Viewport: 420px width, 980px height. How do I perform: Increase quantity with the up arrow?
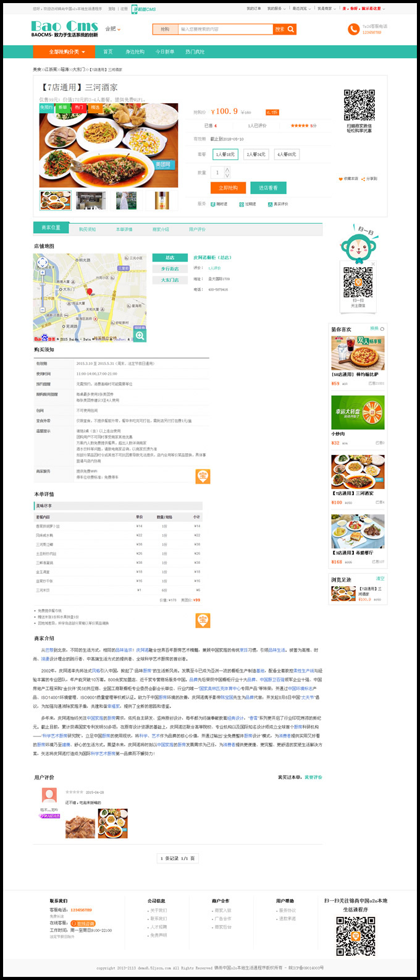click(x=227, y=169)
